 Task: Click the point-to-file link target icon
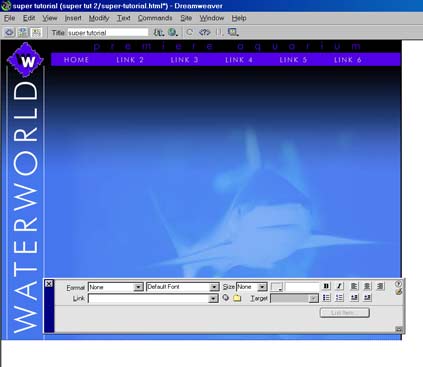click(x=226, y=298)
